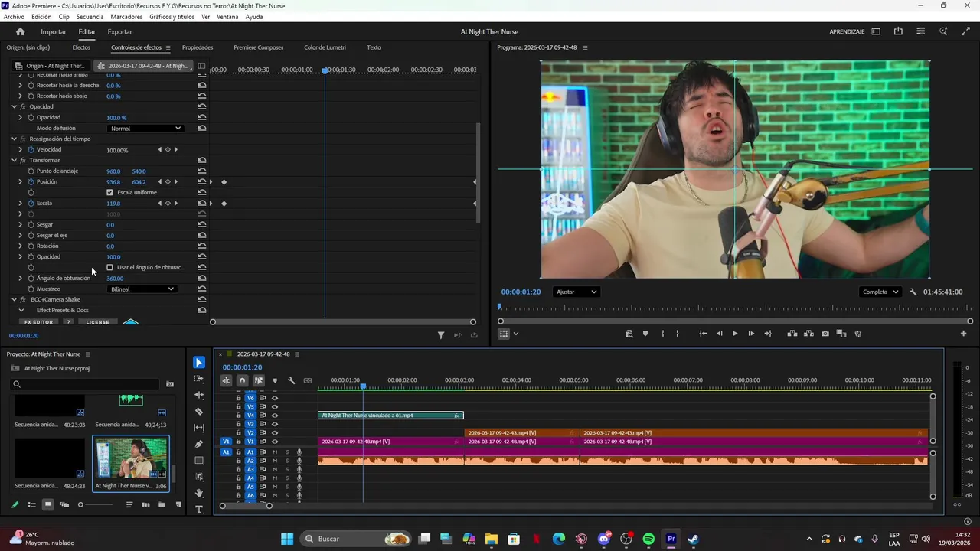Image resolution: width=980 pixels, height=551 pixels.
Task: Toggle insert sequences as nests button
Action: click(226, 380)
